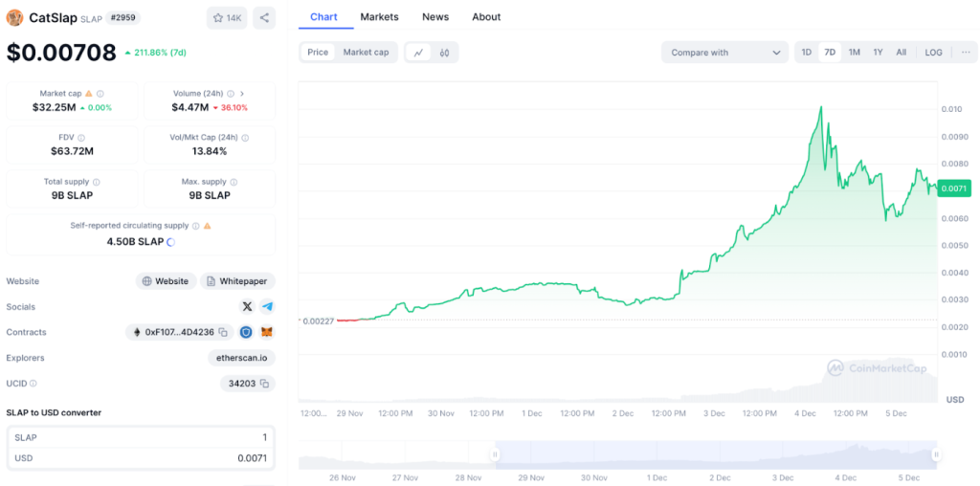Click SLAP to USD converter heading
This screenshot has width=980, height=486.
click(x=54, y=412)
